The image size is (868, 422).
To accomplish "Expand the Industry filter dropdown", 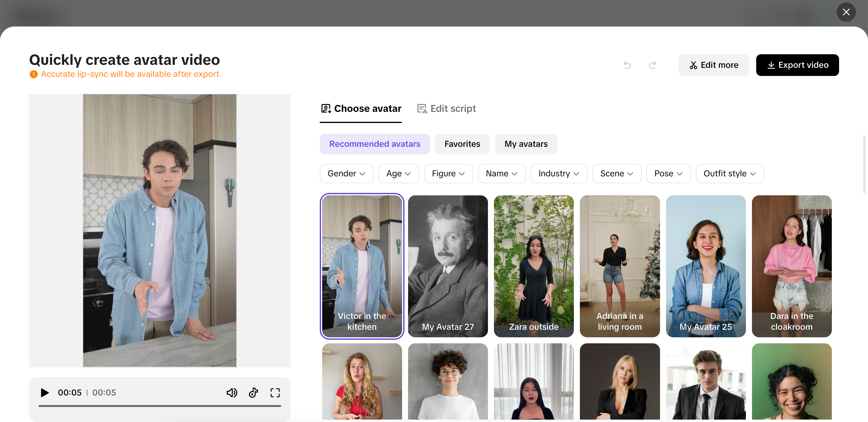I will tap(558, 173).
